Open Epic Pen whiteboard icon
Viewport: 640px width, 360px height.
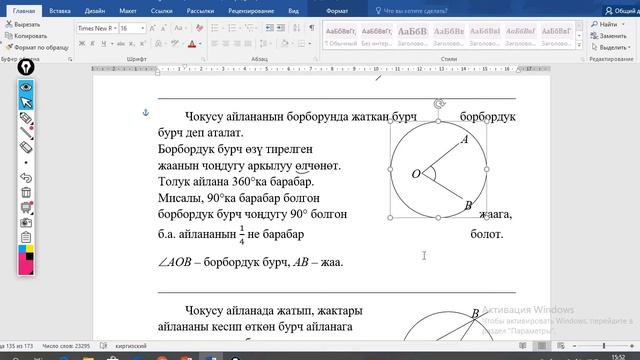click(26, 207)
